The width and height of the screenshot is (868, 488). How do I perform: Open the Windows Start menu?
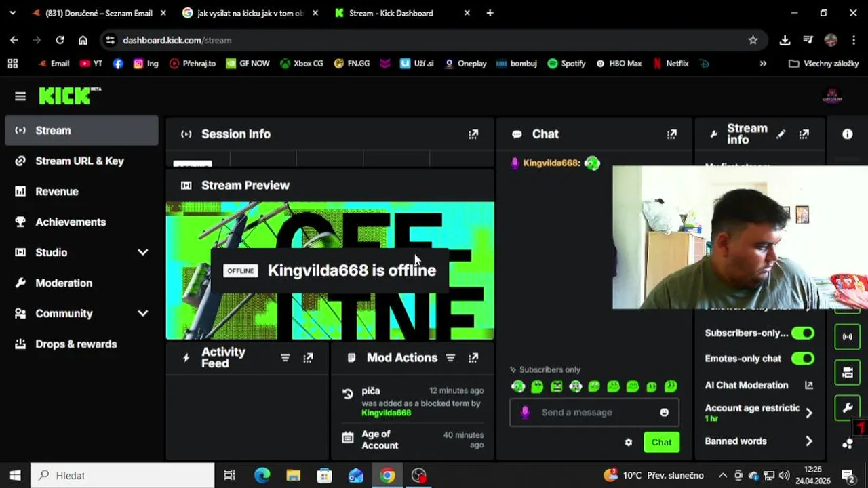[x=15, y=475]
